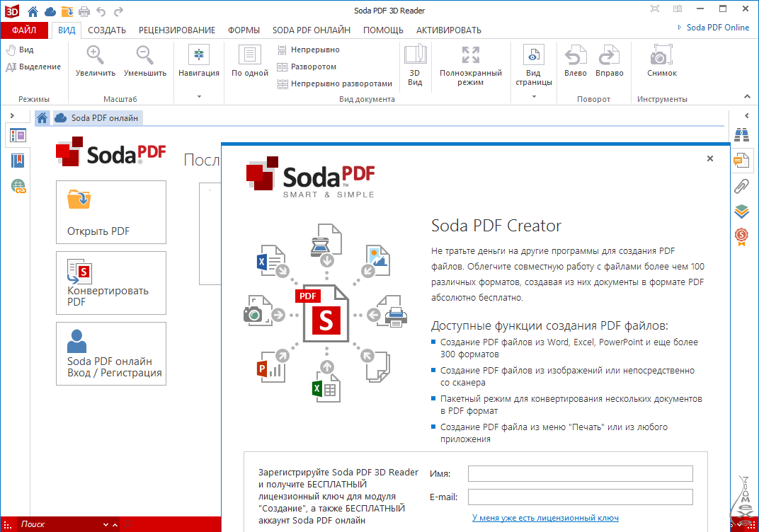The image size is (759, 532).
Task: Open comments panel on right sidebar
Action: (x=741, y=161)
